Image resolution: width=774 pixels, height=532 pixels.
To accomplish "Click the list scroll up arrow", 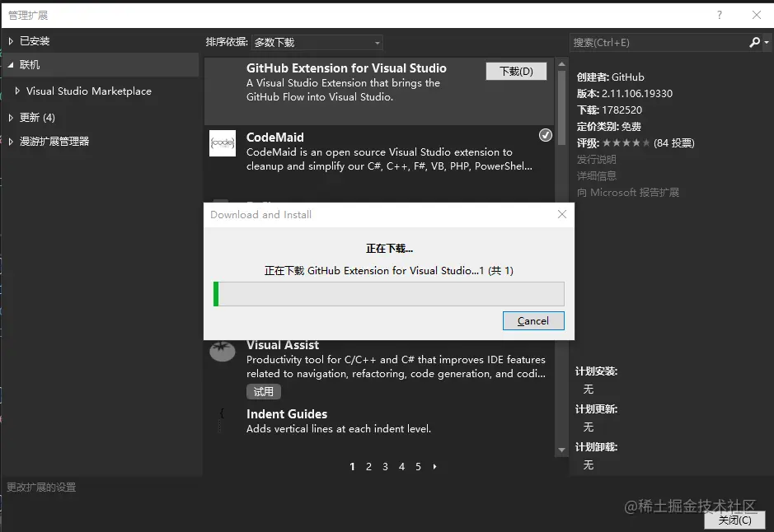I will (x=561, y=64).
